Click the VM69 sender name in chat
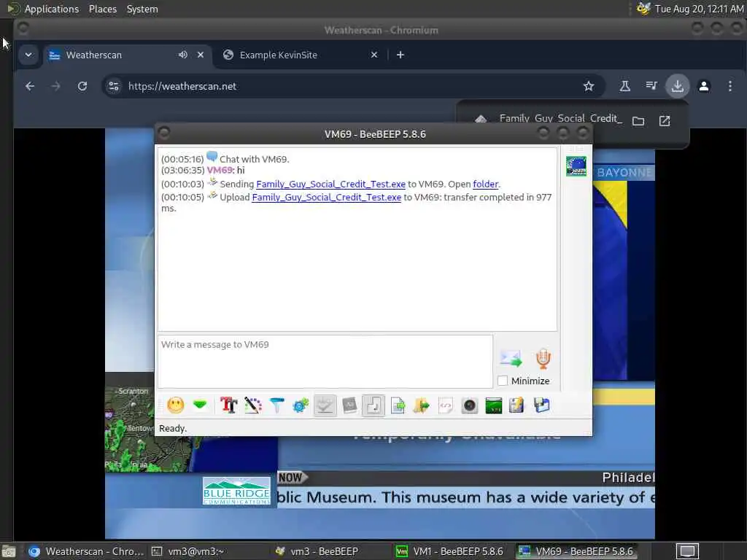Viewport: 747px width, 560px height. tap(220, 170)
